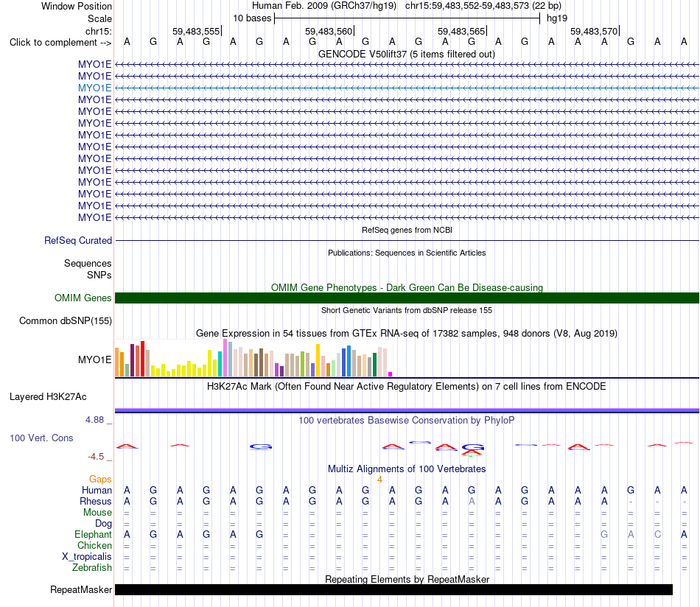
Task: Select the Elephant alignment row label
Action: [93, 534]
